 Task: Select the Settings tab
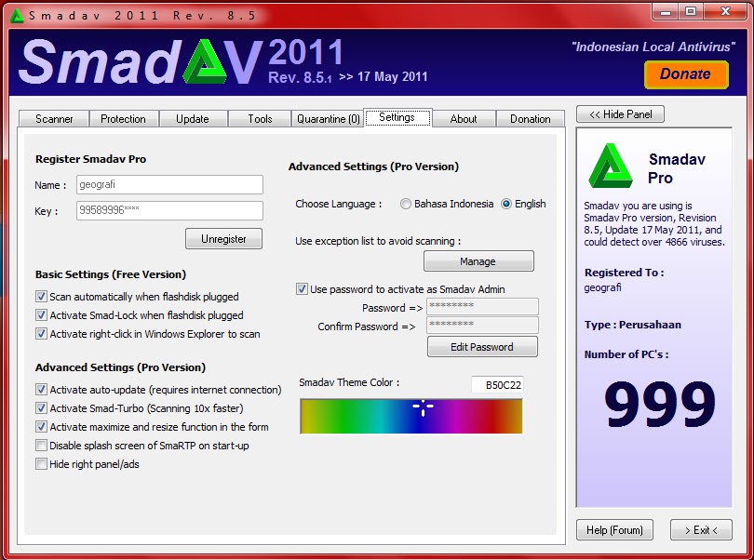(x=397, y=117)
